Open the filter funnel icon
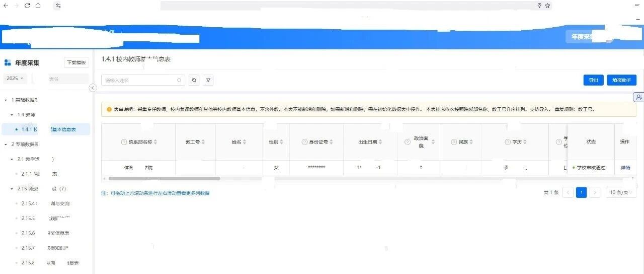This screenshot has height=274, width=644. pos(208,80)
